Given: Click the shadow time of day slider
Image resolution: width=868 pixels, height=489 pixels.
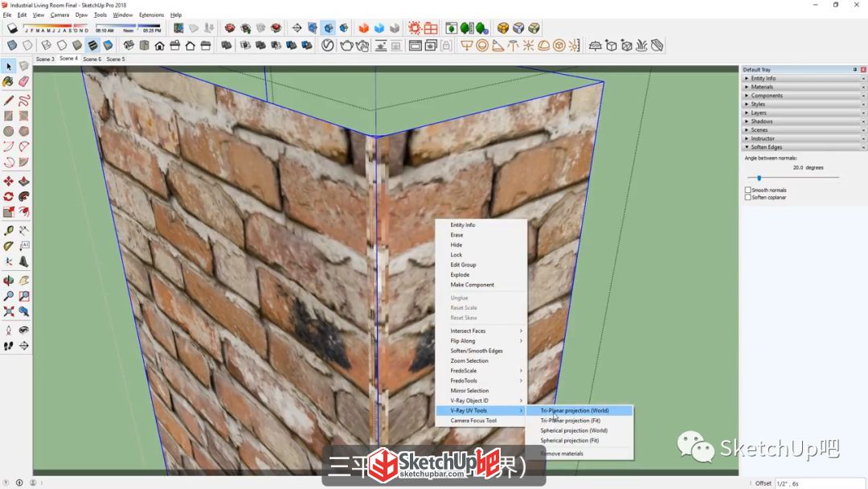Looking at the screenshot, I should pyautogui.click(x=129, y=27).
